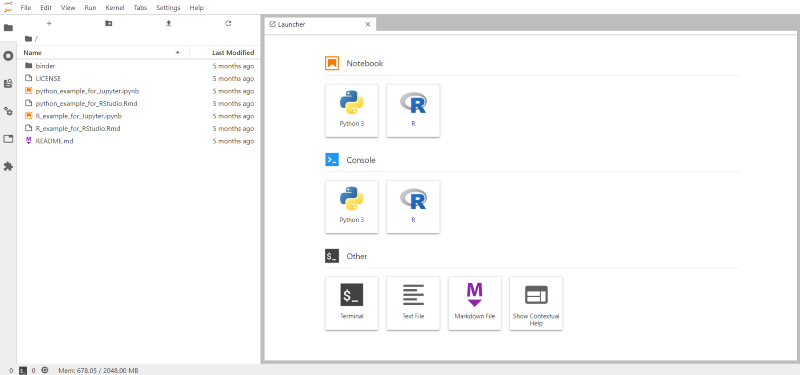Click the terminal count icon in status bar

[22, 370]
